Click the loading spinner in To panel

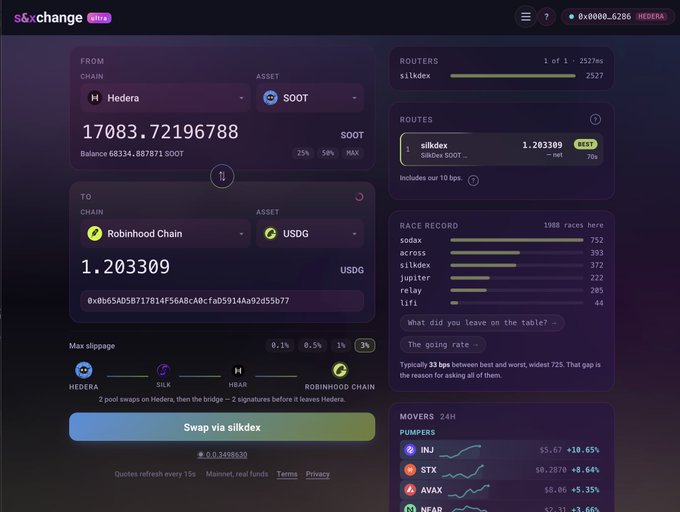[359, 197]
